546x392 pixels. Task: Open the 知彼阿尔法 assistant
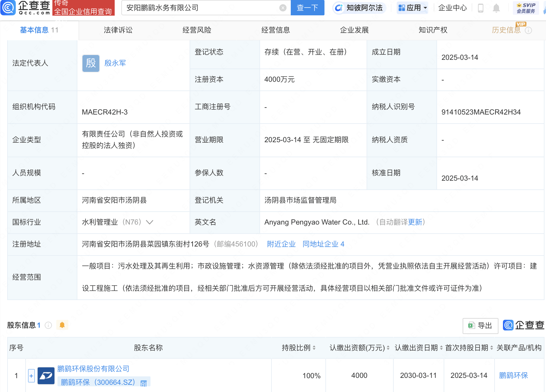(x=359, y=8)
